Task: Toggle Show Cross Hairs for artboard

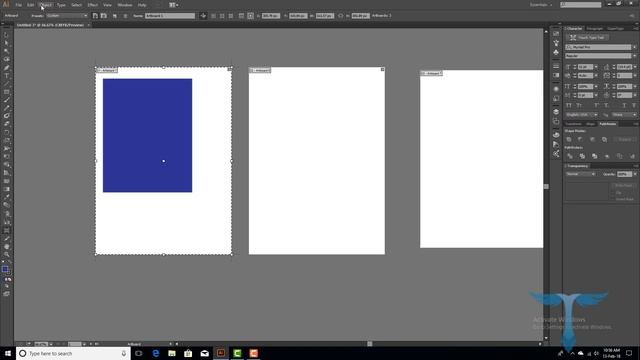Action: click(x=222, y=16)
